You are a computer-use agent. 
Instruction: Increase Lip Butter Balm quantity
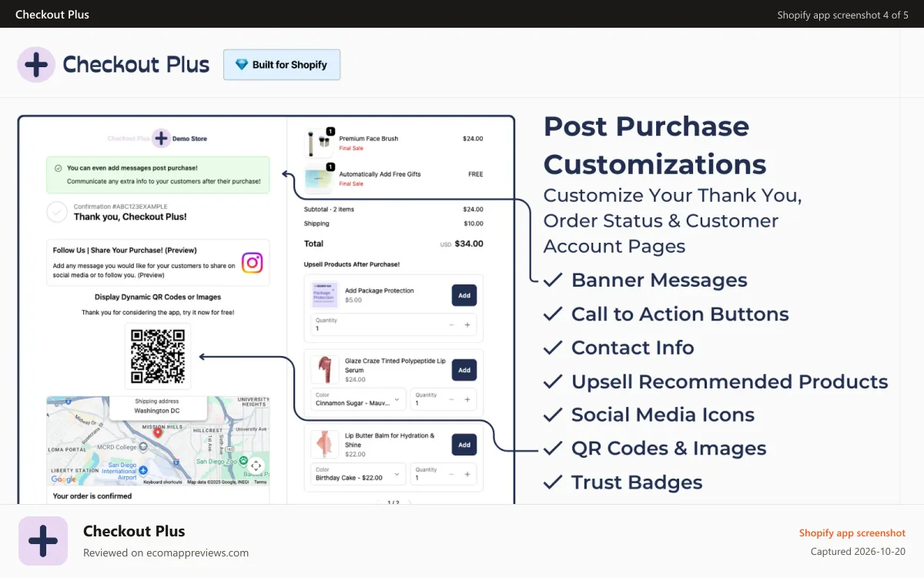(x=467, y=475)
